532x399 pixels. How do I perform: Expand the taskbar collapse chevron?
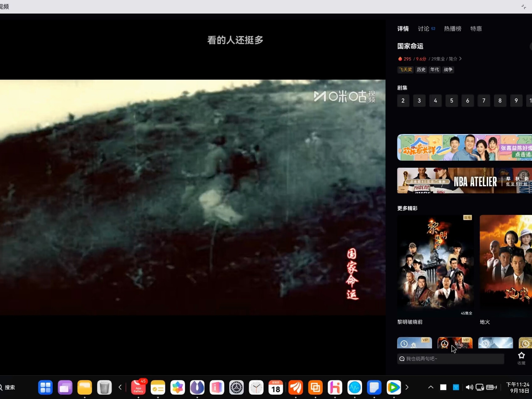pos(431,387)
